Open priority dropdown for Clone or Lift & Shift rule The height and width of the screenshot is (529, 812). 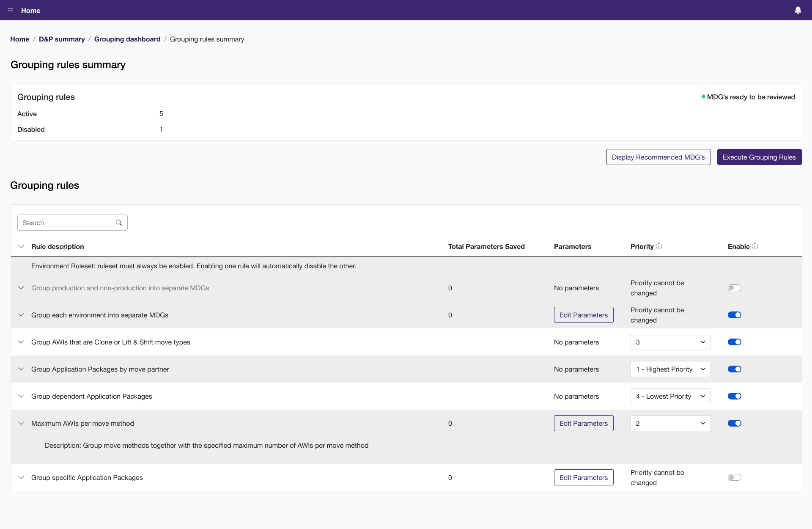point(670,342)
